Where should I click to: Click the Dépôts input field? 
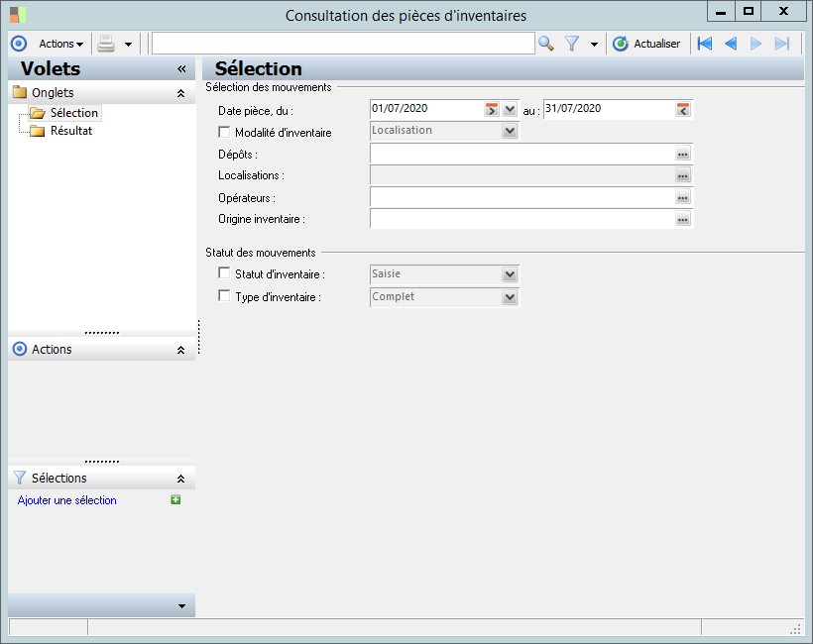[x=523, y=154]
